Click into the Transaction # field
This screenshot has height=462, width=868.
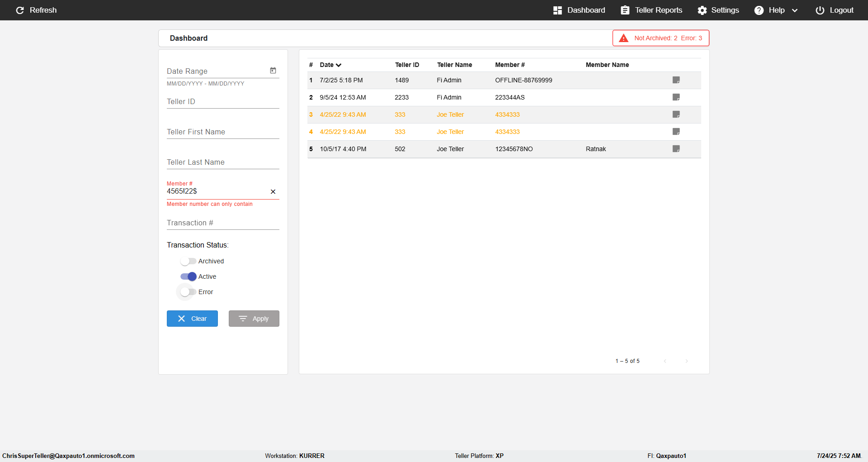222,223
